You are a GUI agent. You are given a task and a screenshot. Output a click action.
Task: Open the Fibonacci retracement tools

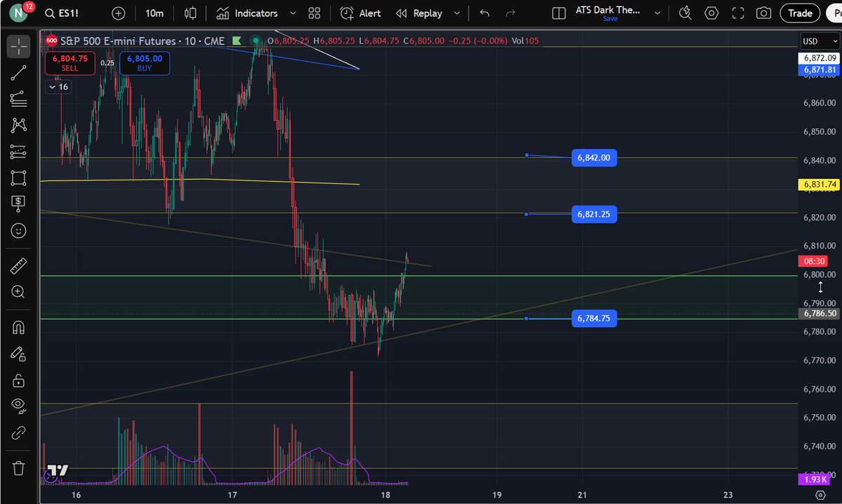tap(18, 99)
